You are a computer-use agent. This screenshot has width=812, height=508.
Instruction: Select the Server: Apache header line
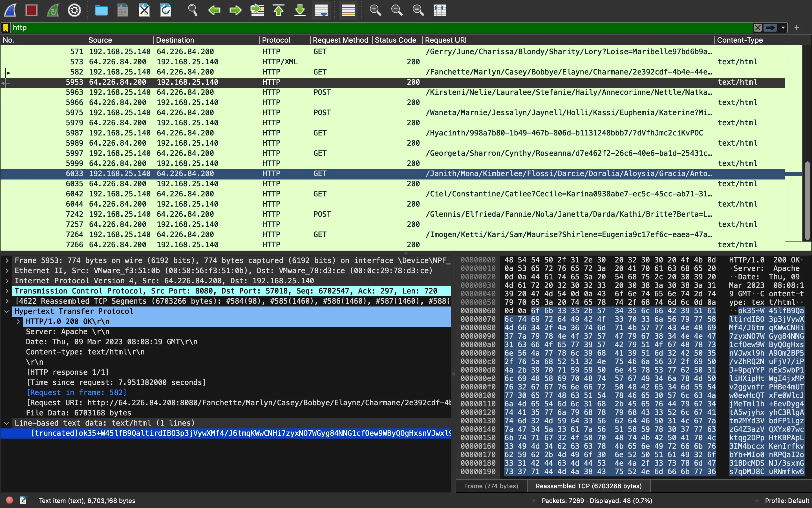click(68, 332)
